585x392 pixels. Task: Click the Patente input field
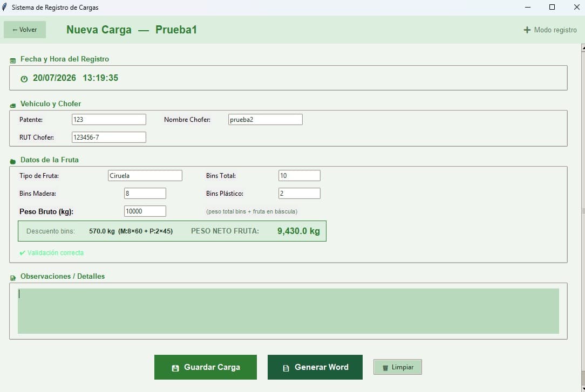click(x=108, y=120)
